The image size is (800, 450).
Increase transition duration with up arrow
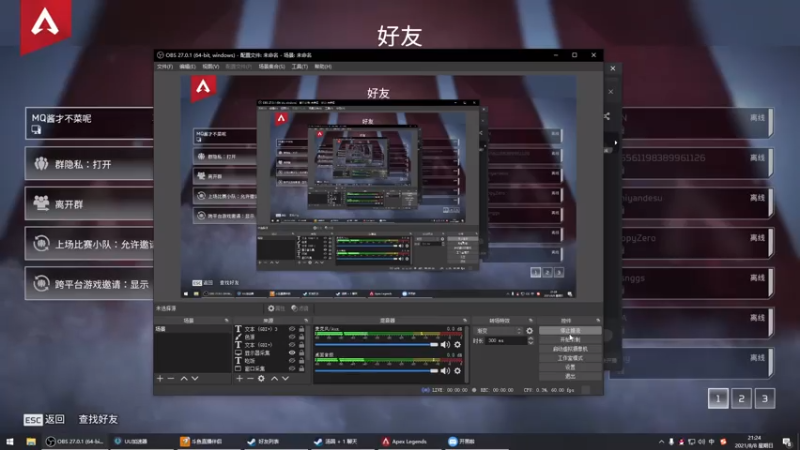[x=531, y=338]
